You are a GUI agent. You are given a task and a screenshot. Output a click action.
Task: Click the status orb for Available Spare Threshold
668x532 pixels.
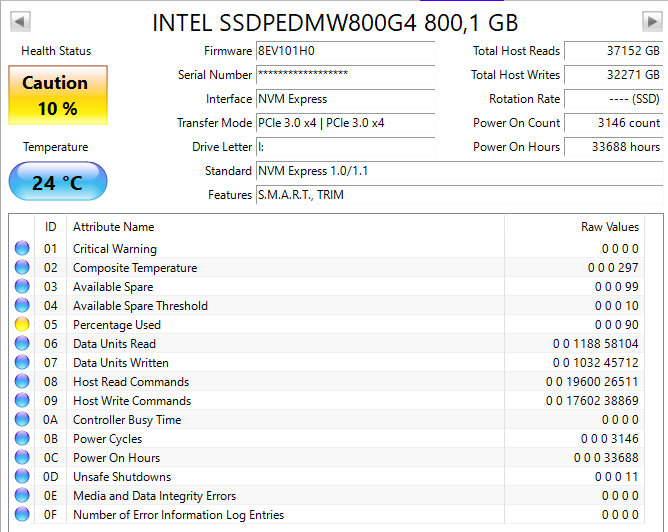[x=22, y=305]
